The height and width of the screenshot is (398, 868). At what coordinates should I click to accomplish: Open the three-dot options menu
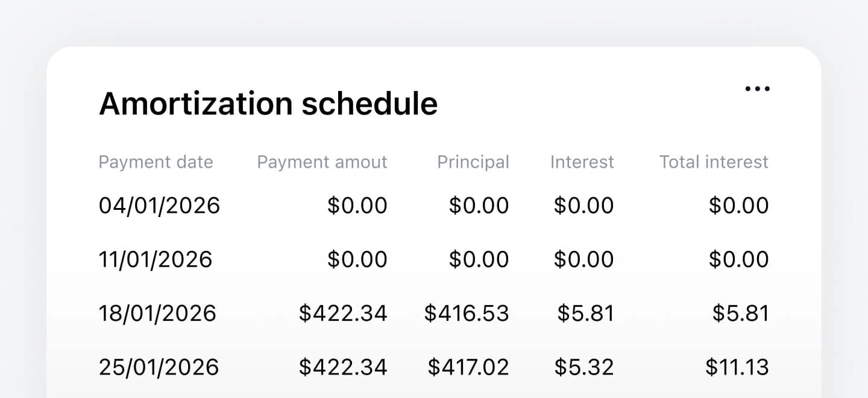(x=757, y=88)
